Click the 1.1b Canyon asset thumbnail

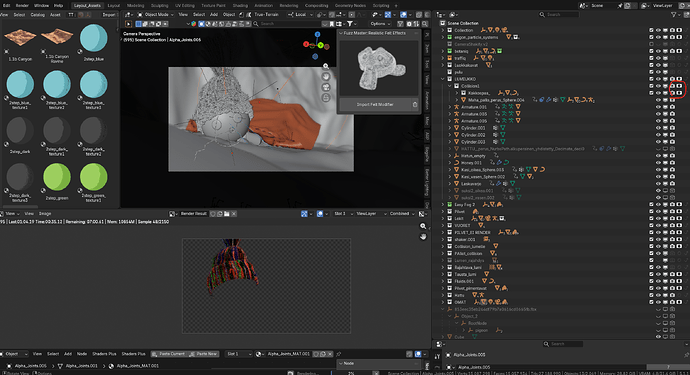pos(20,37)
